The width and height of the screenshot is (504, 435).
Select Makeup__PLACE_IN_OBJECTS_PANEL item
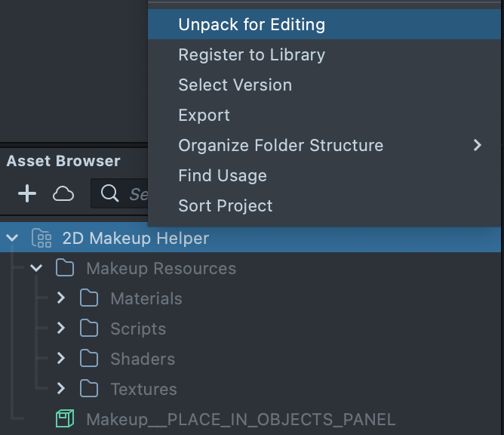point(241,419)
